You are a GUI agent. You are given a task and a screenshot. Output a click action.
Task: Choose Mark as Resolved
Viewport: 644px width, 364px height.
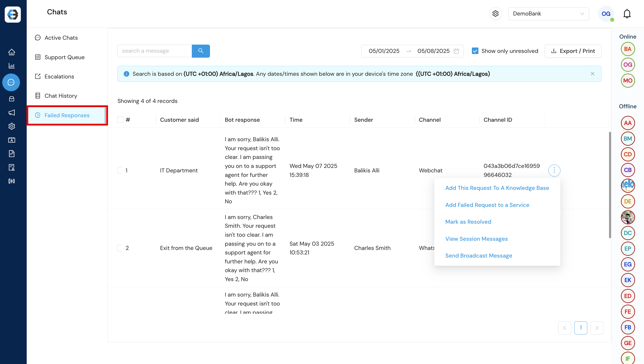468,222
